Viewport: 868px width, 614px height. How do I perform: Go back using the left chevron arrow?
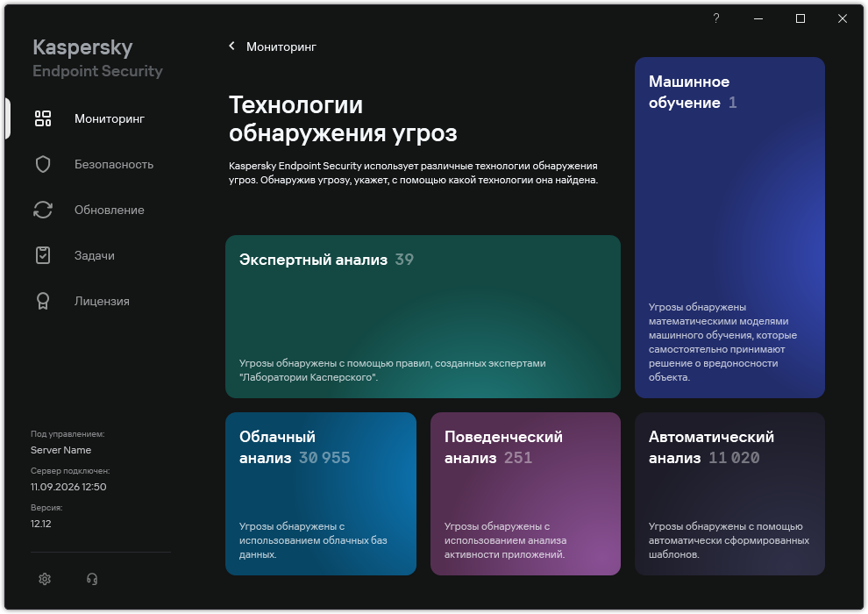coord(232,46)
